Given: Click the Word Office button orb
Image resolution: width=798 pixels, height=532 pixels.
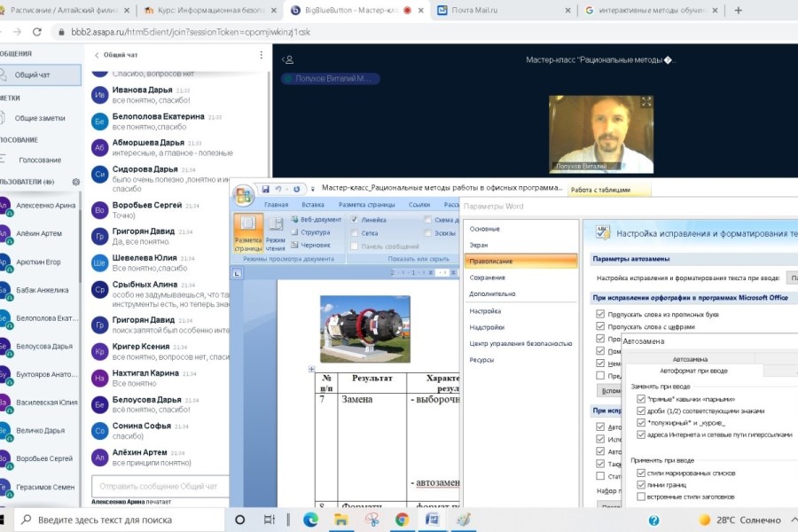Looking at the screenshot, I should pos(244,195).
